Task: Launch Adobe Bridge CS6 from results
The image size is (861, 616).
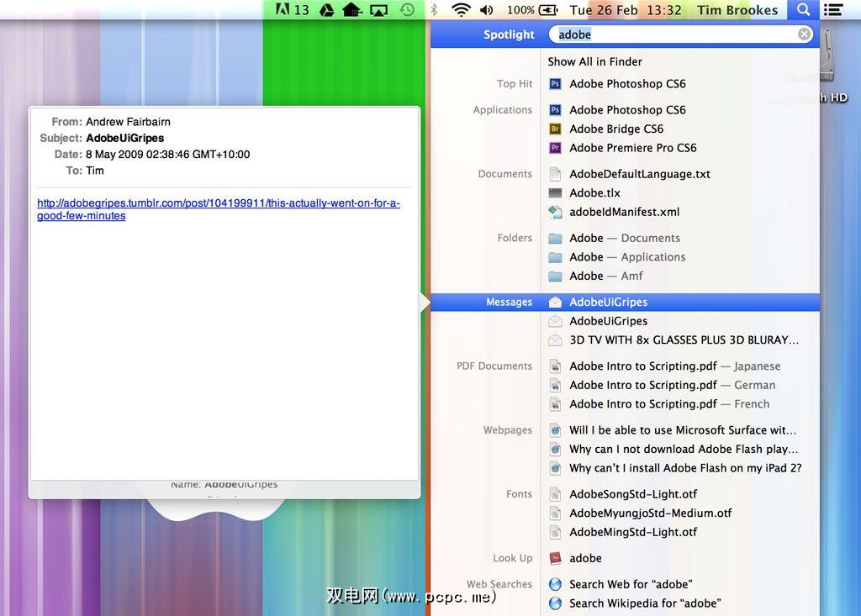Action: tap(615, 129)
